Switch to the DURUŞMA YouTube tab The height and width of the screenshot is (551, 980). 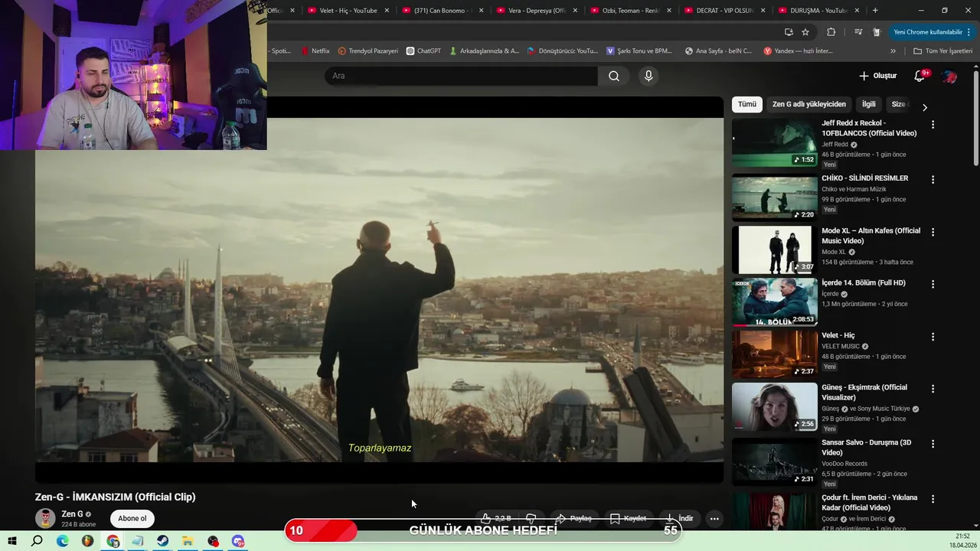[819, 11]
